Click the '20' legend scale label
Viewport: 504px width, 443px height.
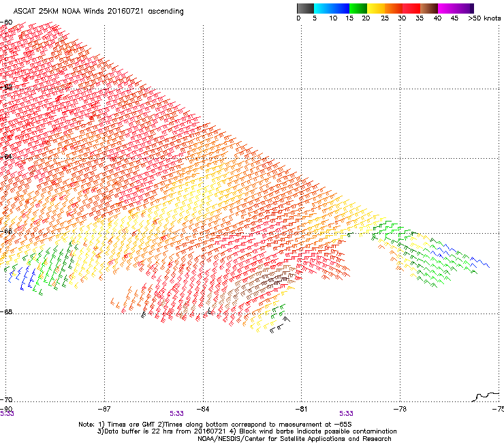pyautogui.click(x=366, y=18)
